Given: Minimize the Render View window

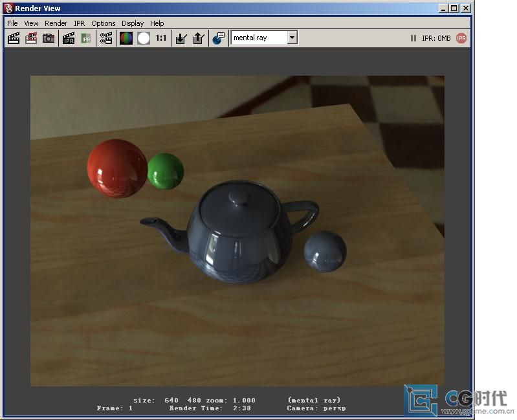Looking at the screenshot, I should 443,8.
